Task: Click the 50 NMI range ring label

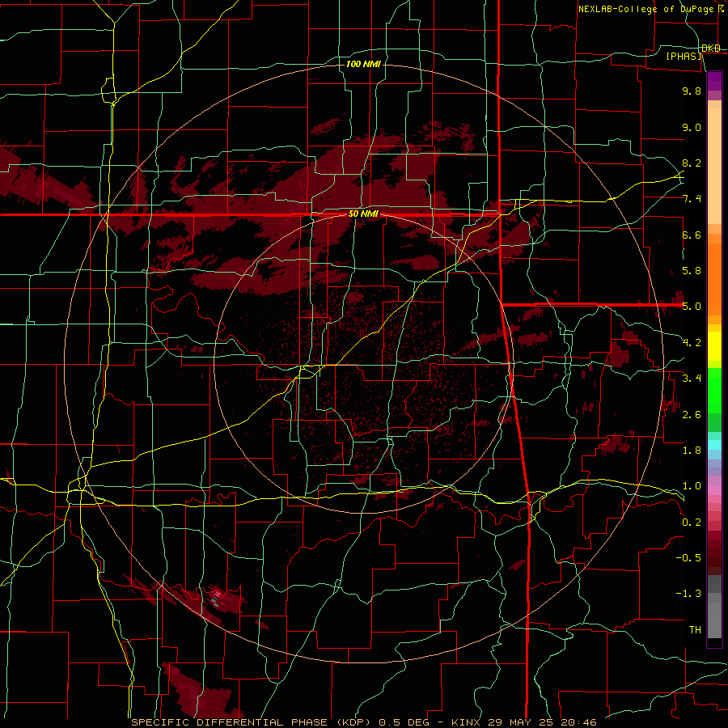Action: [x=363, y=214]
